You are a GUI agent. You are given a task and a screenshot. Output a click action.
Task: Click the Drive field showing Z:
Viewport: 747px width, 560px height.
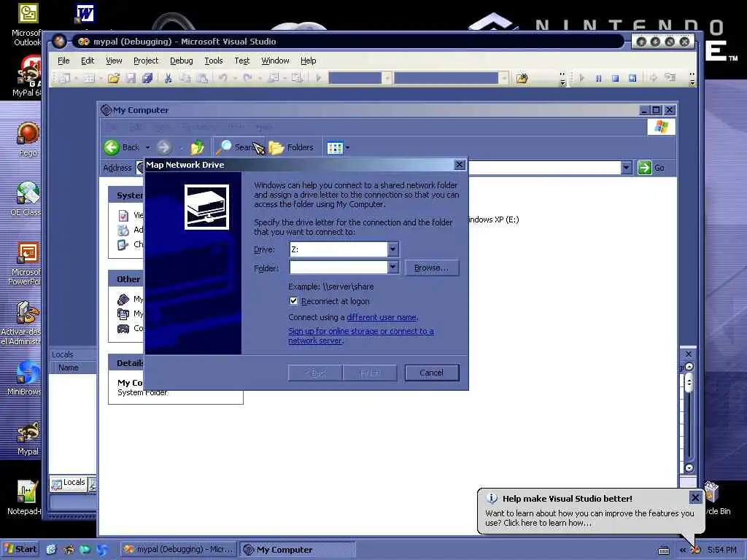[x=338, y=249]
